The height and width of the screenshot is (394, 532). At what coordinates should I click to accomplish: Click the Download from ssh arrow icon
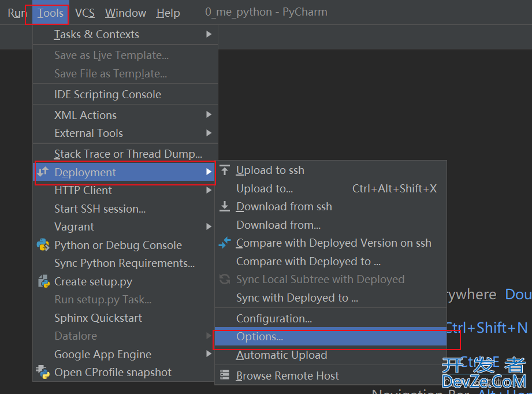225,206
